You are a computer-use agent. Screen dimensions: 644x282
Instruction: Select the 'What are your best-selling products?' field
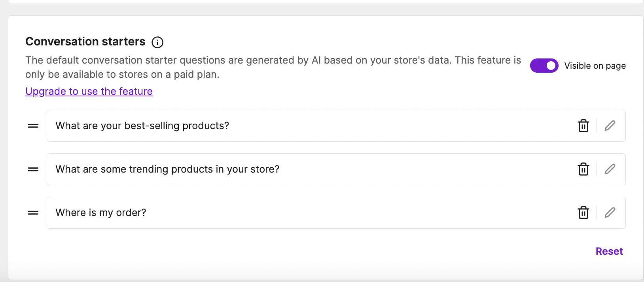(x=277, y=126)
